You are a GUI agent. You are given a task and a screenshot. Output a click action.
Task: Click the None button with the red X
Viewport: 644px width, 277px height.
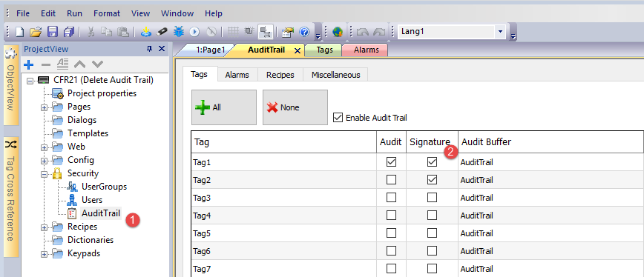(x=295, y=107)
